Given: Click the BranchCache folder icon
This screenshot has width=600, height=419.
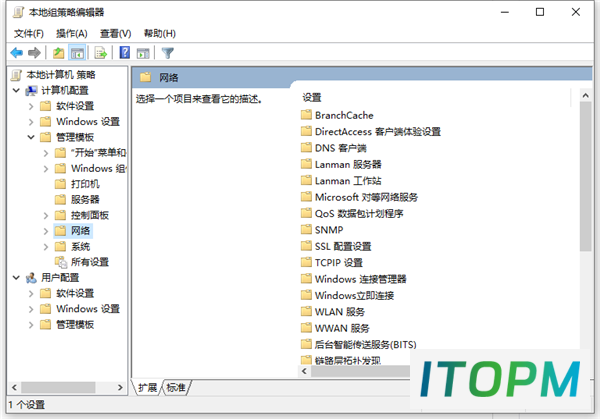Looking at the screenshot, I should [x=306, y=115].
